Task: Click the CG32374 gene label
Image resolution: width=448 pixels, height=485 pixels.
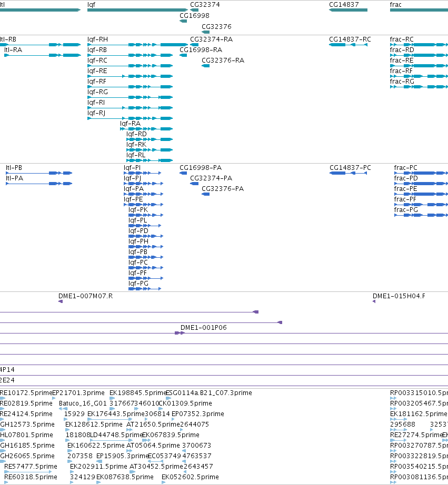Action: click(x=205, y=5)
